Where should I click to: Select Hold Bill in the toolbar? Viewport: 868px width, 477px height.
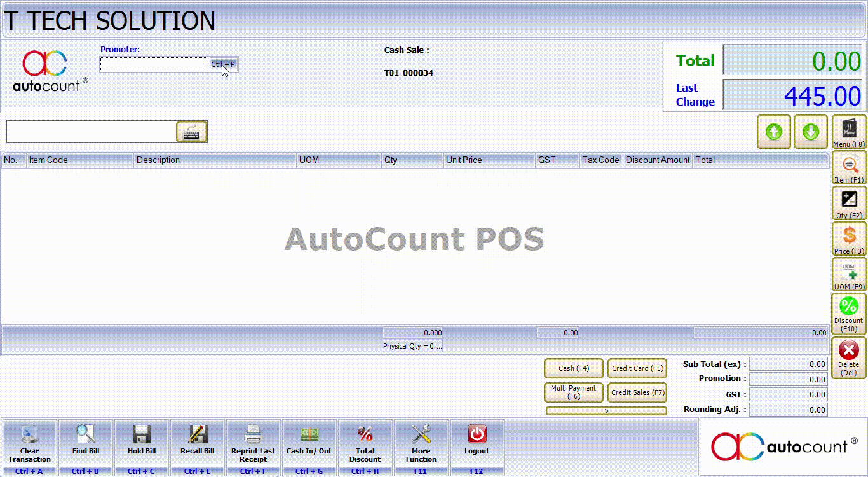click(141, 443)
